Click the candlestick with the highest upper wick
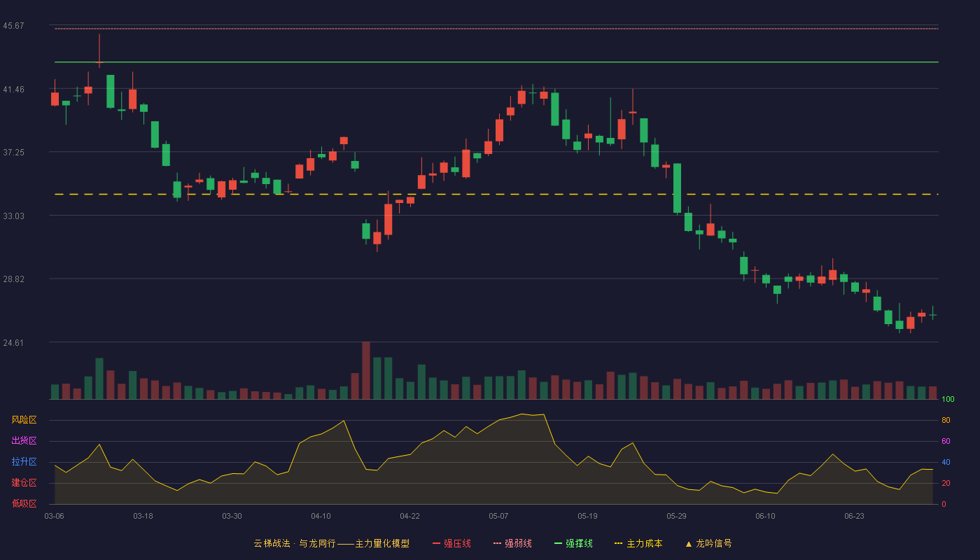Screen dimensions: 980x560 tap(99, 51)
